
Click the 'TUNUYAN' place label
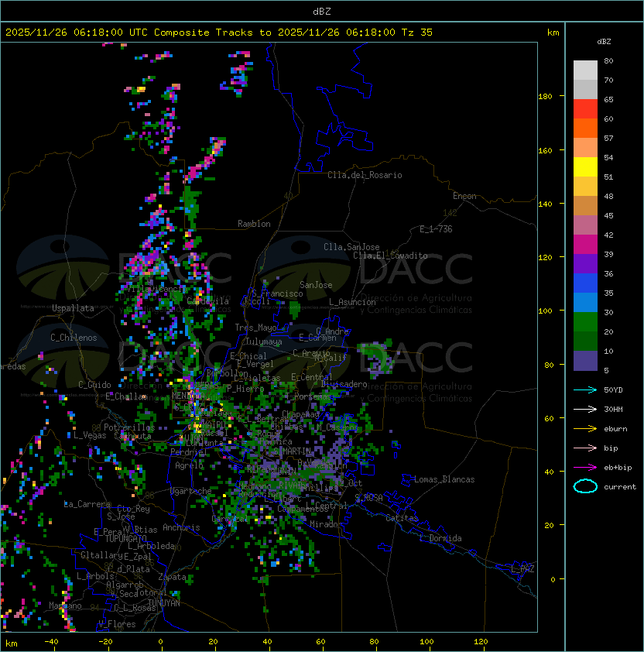164,603
